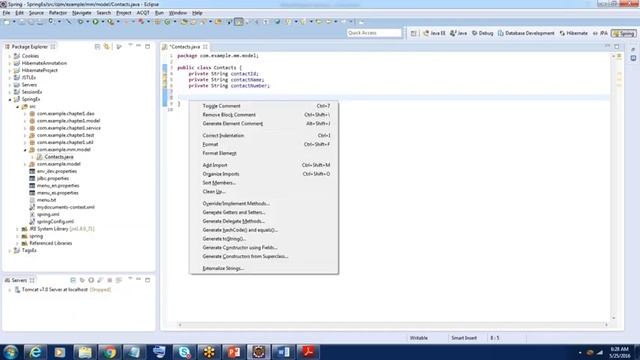Viewport: 640px width, 360px height.
Task: Switch to Debug perspective
Action: tap(482, 33)
